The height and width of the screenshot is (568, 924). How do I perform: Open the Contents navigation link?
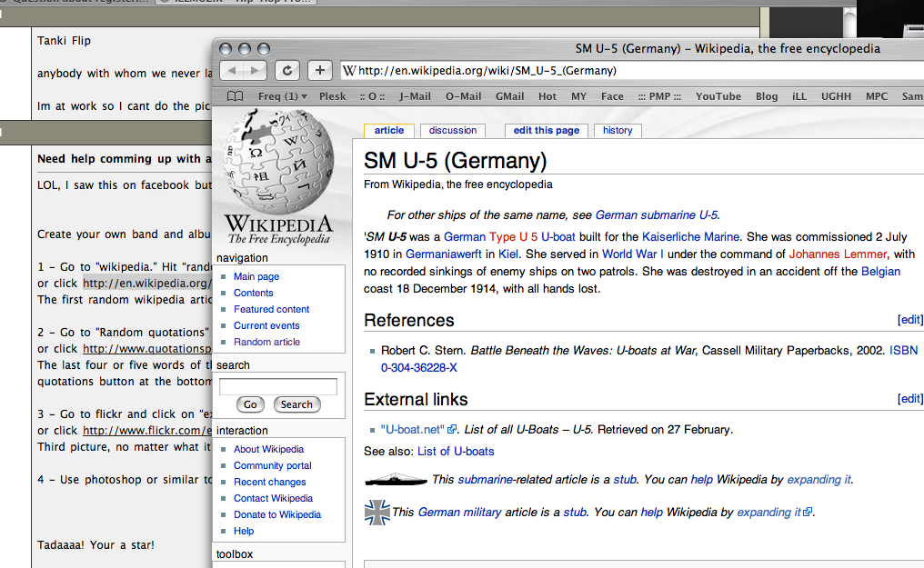click(254, 294)
